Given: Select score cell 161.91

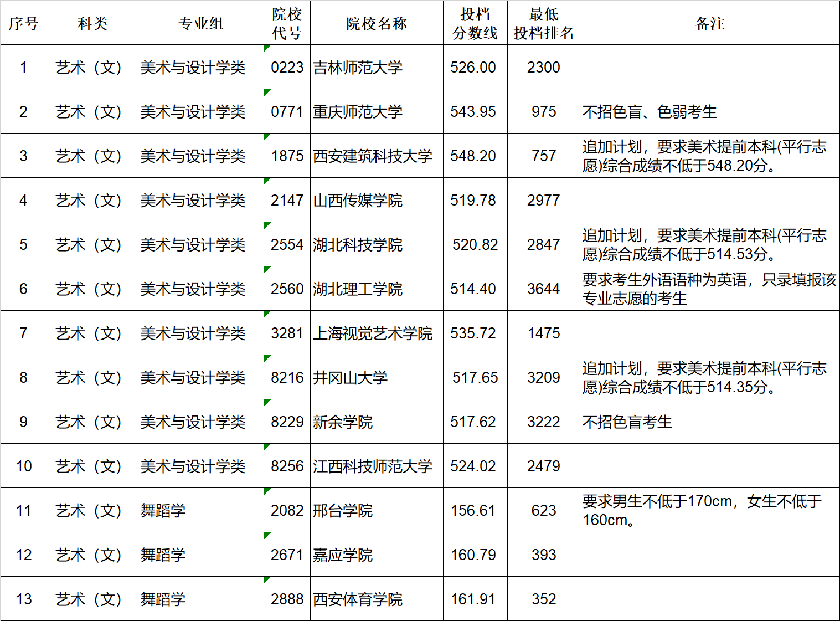Looking at the screenshot, I should click(475, 599).
